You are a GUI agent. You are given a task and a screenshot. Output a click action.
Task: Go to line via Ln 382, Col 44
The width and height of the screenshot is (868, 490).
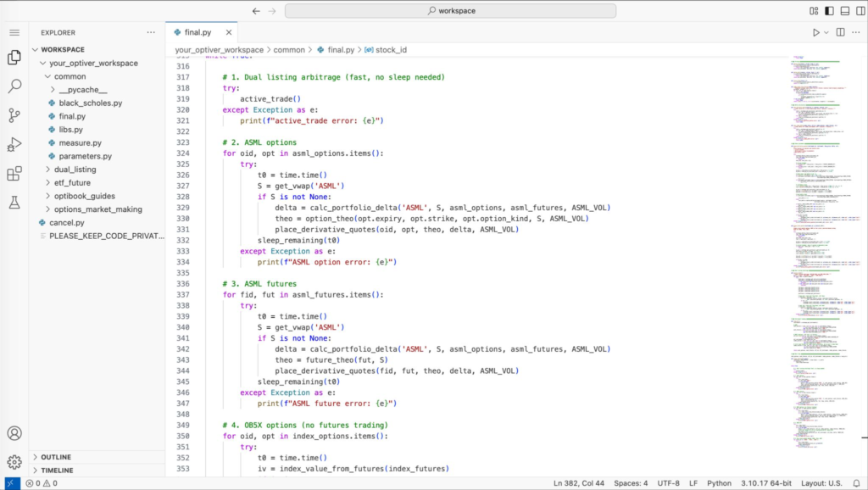[x=578, y=483]
